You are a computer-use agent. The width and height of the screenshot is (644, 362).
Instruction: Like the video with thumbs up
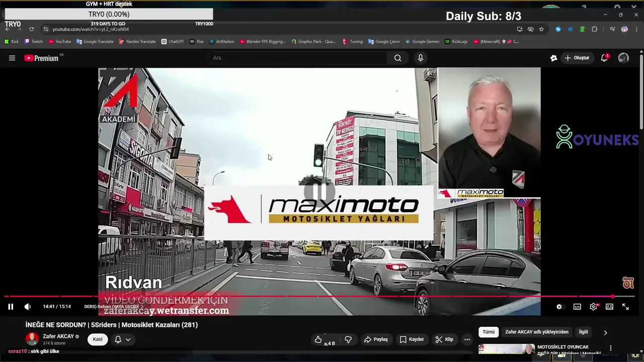pyautogui.click(x=325, y=339)
